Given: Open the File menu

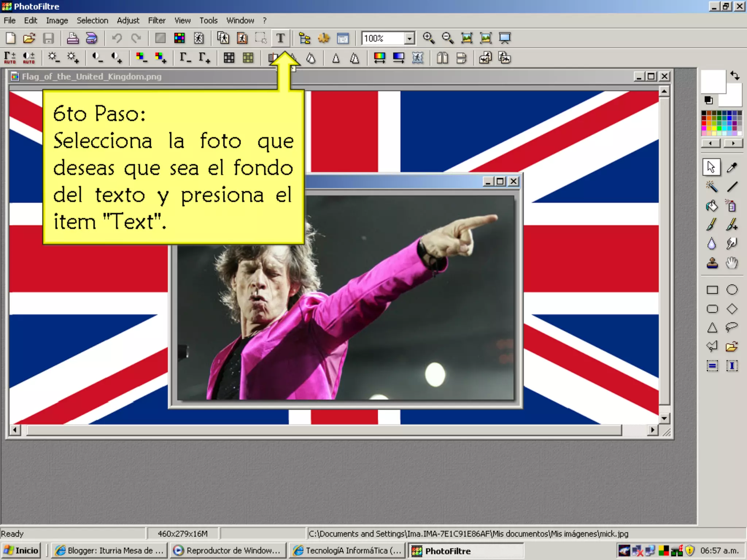Looking at the screenshot, I should [x=9, y=20].
